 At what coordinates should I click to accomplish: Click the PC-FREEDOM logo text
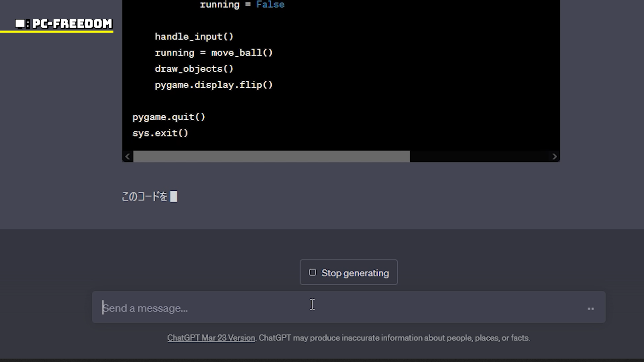(72, 24)
